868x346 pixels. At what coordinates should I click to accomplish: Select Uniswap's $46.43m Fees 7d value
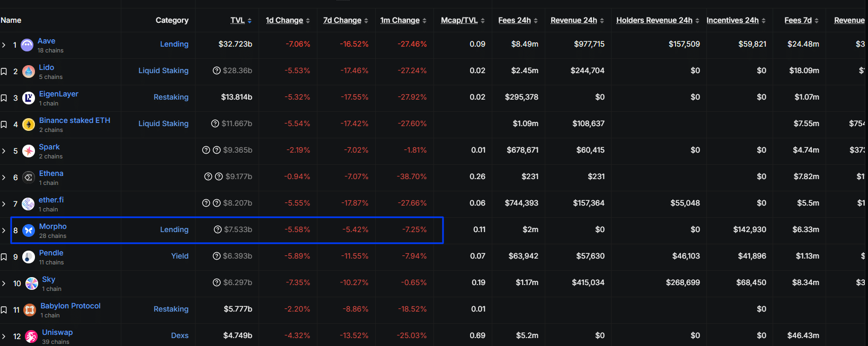(803, 335)
